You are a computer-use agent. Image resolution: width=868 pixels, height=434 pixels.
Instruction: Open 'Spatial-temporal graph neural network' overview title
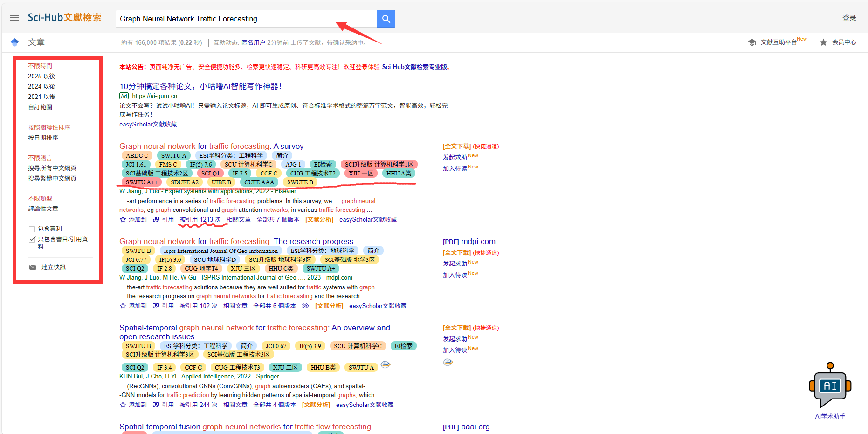click(255, 332)
